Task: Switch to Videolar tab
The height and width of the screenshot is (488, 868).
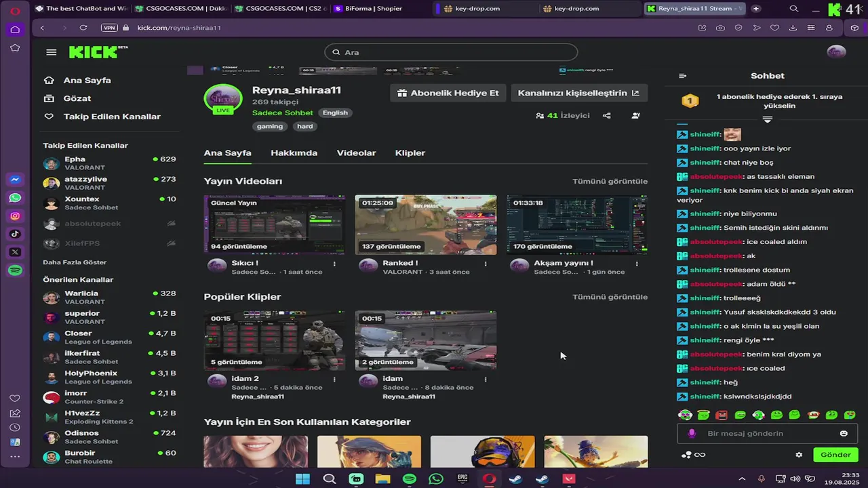Action: (x=356, y=153)
